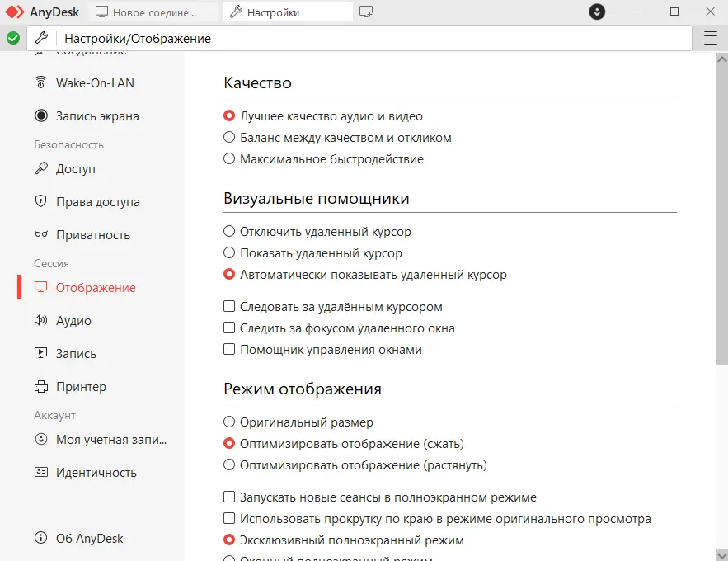
Task: Open the hamburger main menu
Action: (710, 38)
